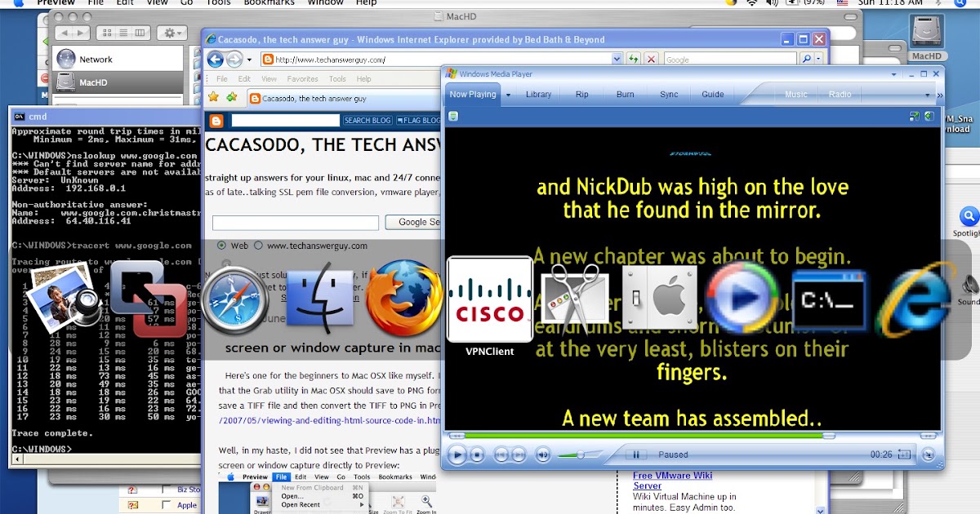This screenshot has height=514, width=980.
Task: Switch to Windows Media Player icon
Action: tap(742, 299)
